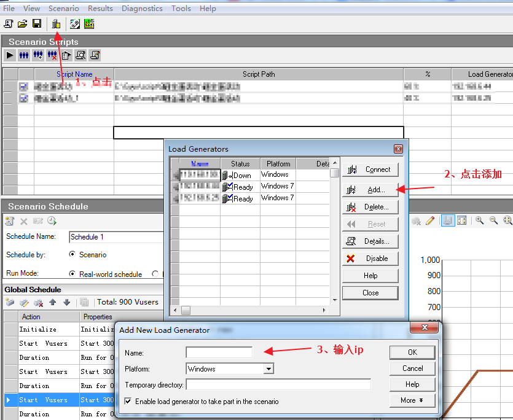Screen dimensions: 513x420
Task: Toggle the second script row checkbox
Action: 24,98
